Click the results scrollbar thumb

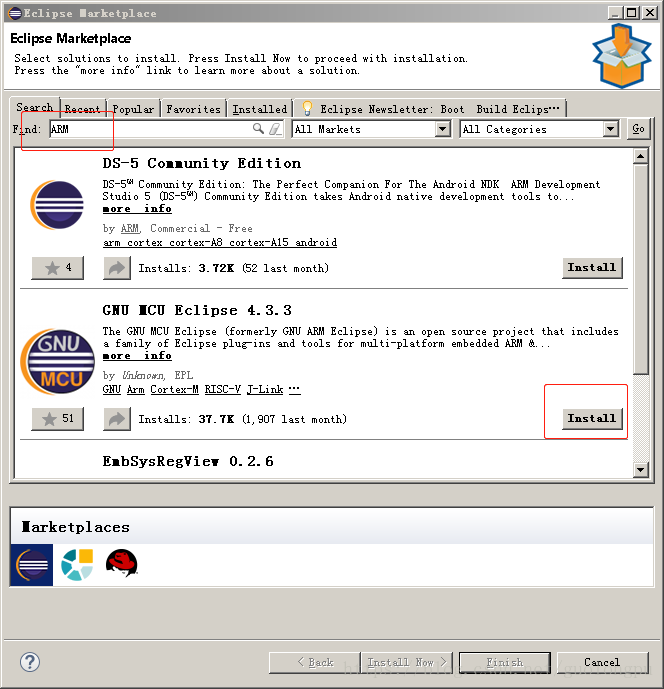click(x=640, y=269)
